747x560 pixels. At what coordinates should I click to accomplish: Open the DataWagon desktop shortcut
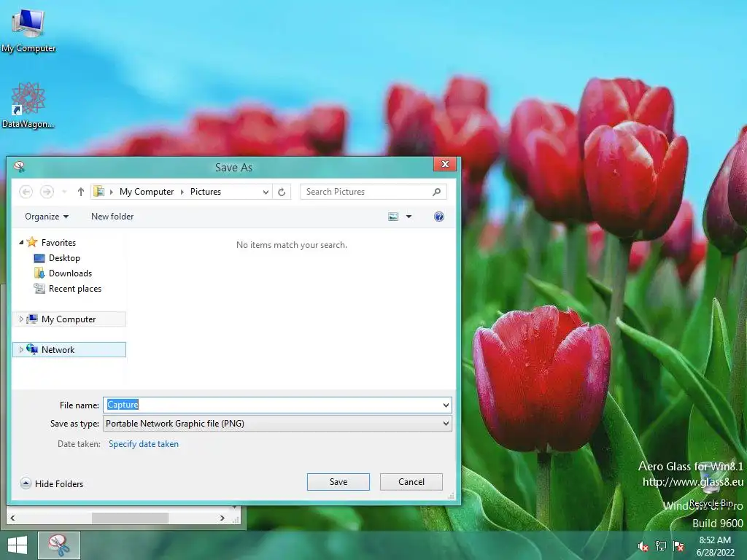point(28,105)
